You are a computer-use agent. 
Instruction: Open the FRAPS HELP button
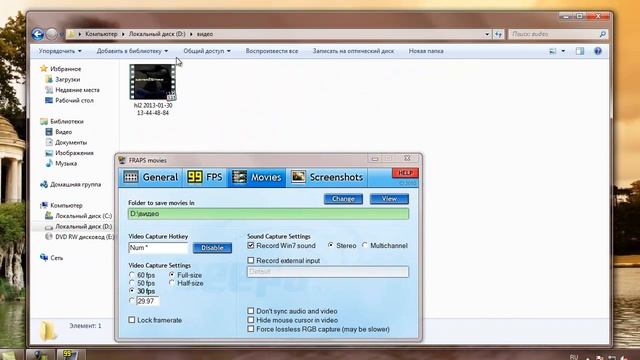[x=405, y=173]
